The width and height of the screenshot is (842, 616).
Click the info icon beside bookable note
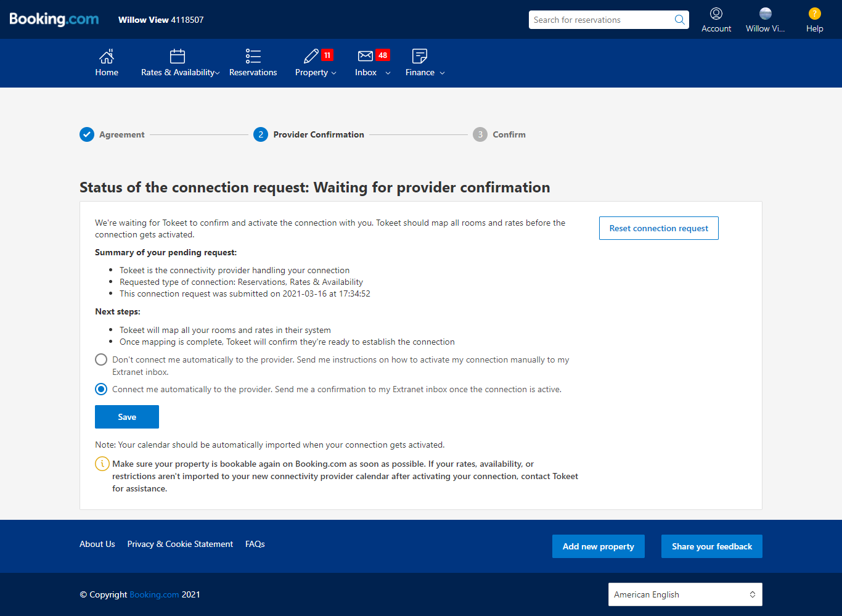pos(102,464)
